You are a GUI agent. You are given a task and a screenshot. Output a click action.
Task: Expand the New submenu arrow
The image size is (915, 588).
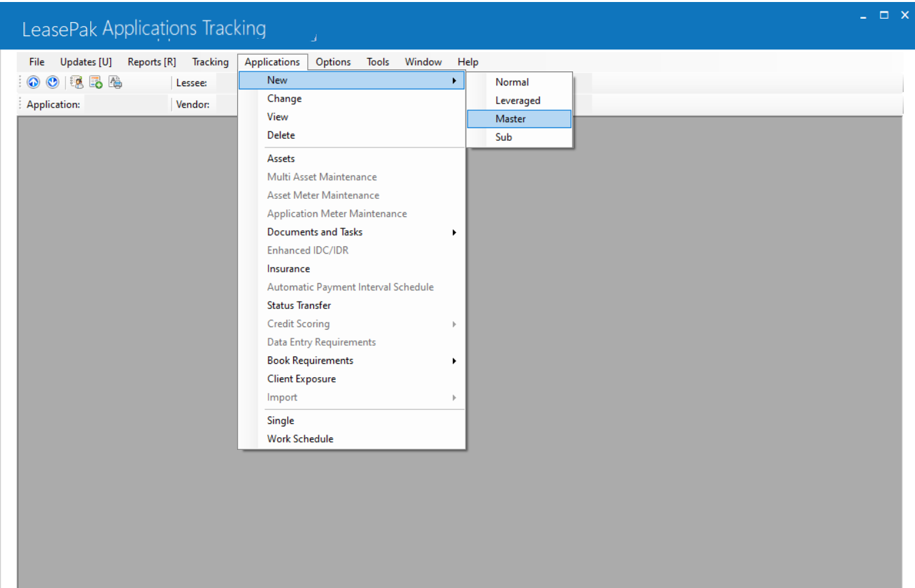coord(454,81)
